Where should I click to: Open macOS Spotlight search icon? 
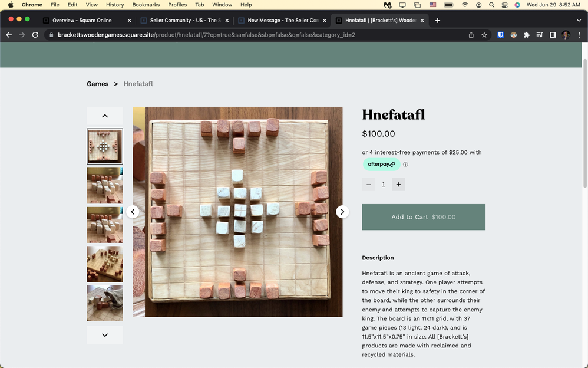tap(491, 5)
